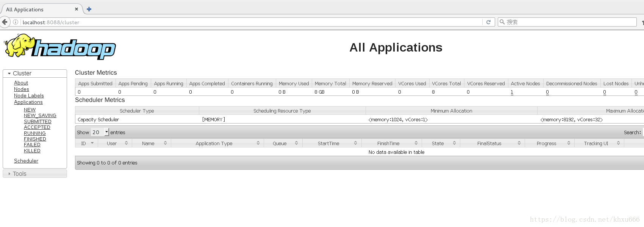Click the Apps Pending metrics header

tap(133, 83)
